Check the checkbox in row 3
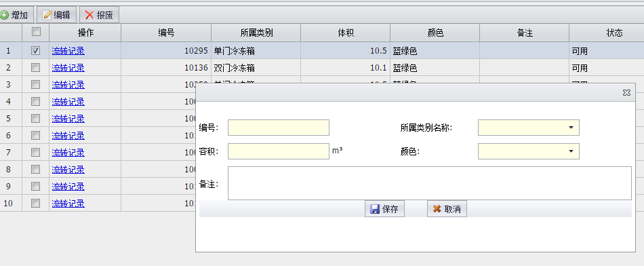Image resolution: width=644 pixels, height=266 pixels. tap(36, 84)
